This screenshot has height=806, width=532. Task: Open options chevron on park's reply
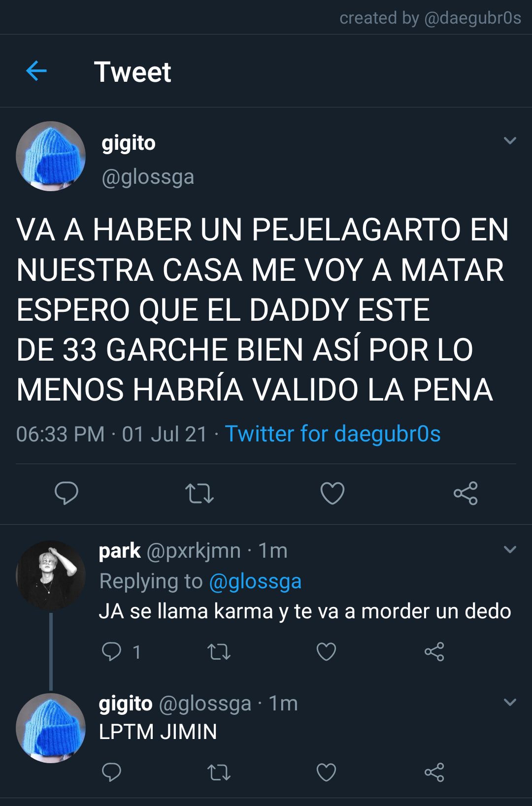coord(510,549)
